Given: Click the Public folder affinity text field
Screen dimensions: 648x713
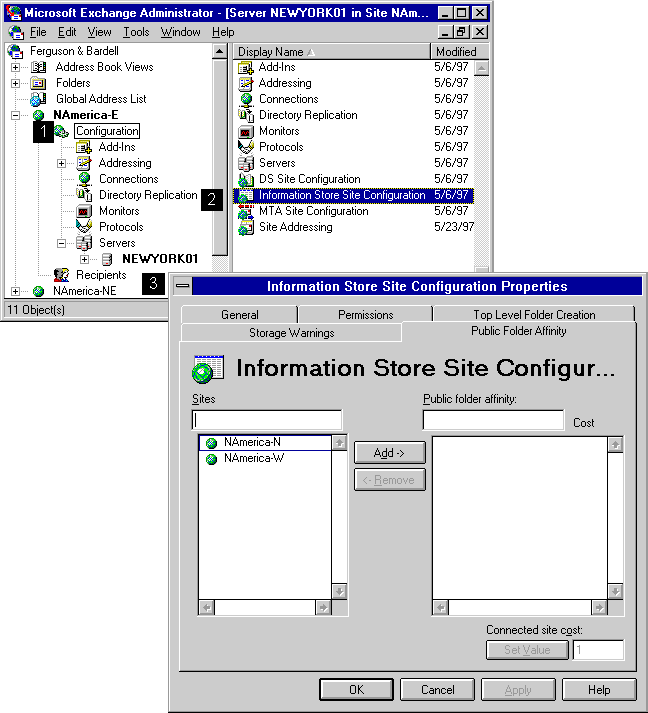Looking at the screenshot, I should click(x=493, y=420).
